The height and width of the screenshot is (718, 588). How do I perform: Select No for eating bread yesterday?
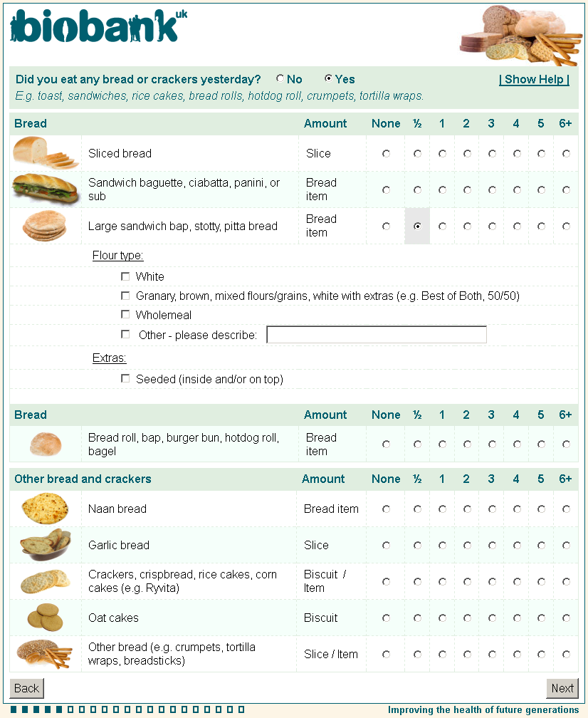coord(280,79)
